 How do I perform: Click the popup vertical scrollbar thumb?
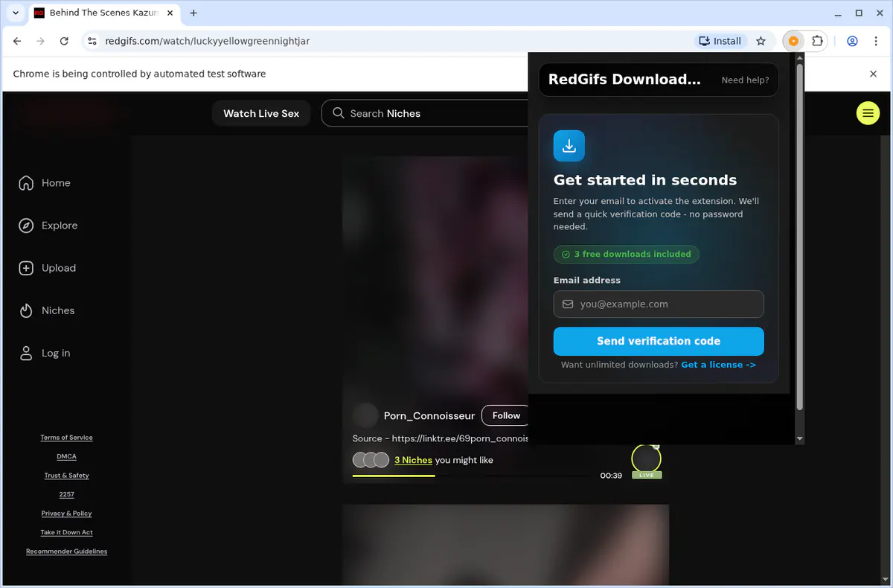(800, 237)
